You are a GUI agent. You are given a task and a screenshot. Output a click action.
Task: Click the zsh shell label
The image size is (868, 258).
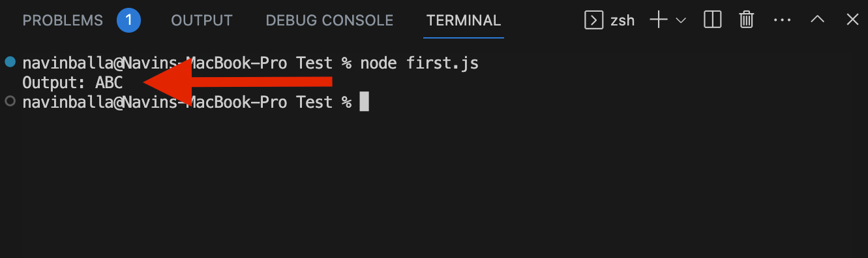[x=622, y=20]
